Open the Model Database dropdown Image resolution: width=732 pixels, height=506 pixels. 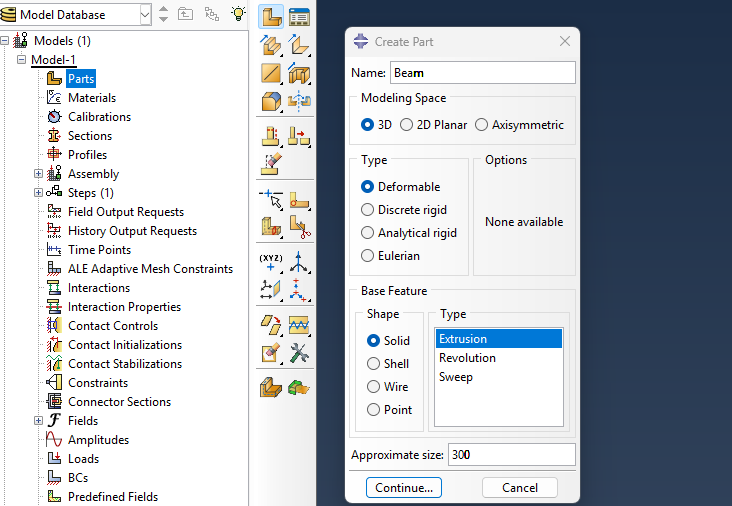(145, 14)
